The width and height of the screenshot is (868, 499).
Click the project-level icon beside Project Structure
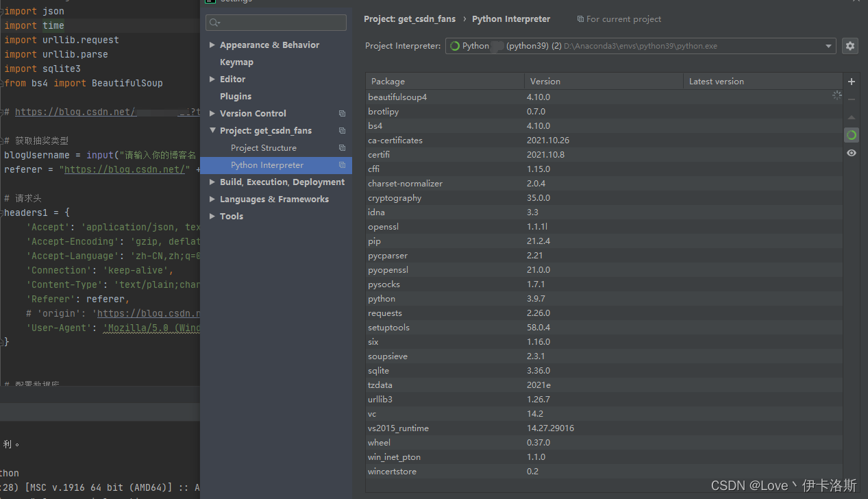pyautogui.click(x=342, y=148)
